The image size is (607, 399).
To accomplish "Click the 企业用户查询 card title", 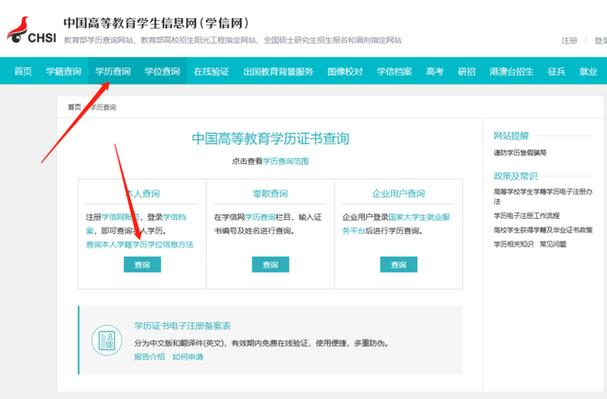I will tap(398, 194).
